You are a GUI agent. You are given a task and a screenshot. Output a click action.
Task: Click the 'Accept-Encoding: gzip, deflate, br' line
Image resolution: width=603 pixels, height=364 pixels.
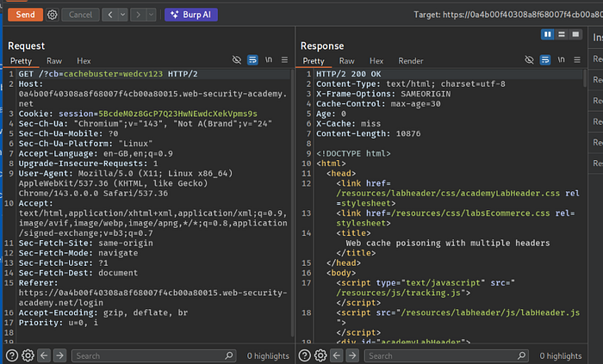pos(103,312)
